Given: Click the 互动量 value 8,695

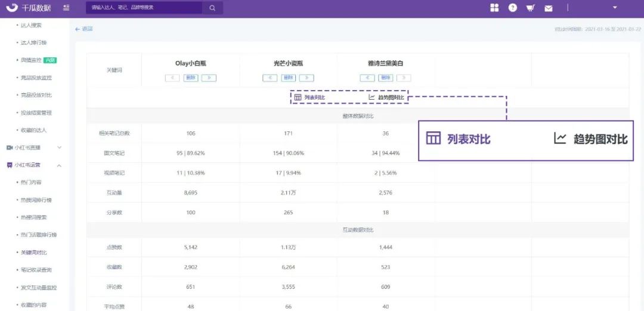Looking at the screenshot, I should (x=191, y=193).
